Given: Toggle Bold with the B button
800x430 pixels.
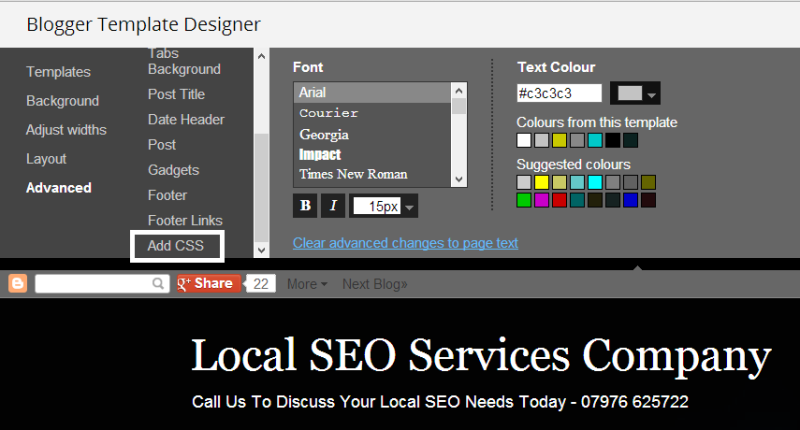Looking at the screenshot, I should click(305, 206).
